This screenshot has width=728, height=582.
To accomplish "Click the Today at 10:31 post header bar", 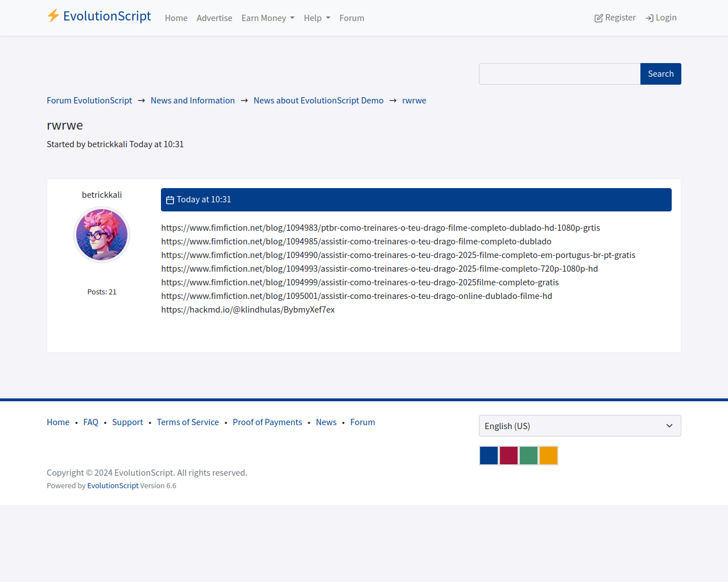I will [416, 199].
